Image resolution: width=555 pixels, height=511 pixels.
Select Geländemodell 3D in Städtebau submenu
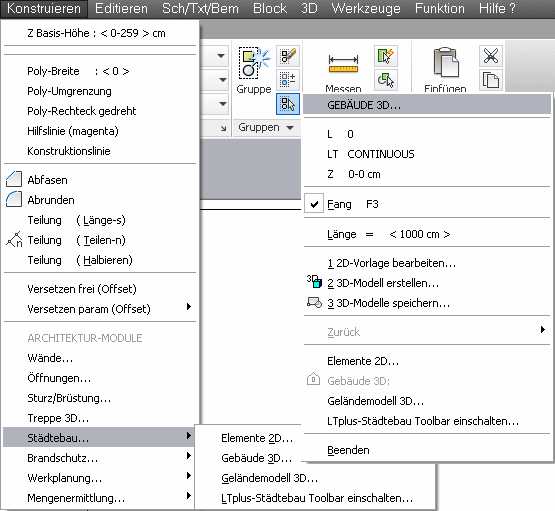[x=269, y=478]
